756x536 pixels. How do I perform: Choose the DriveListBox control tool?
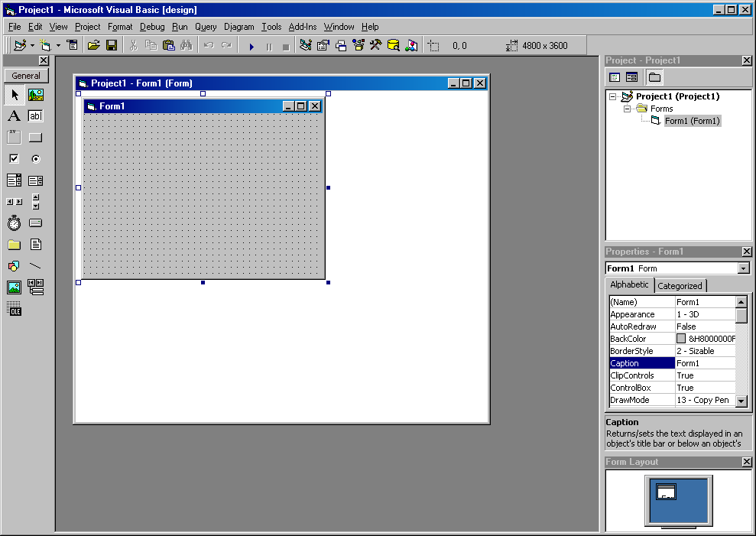pos(36,223)
